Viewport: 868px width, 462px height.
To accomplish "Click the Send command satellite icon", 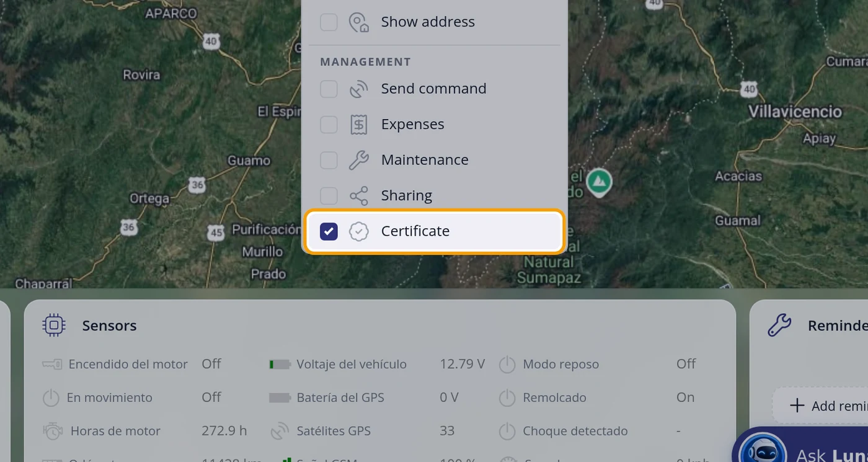I will [x=359, y=89].
